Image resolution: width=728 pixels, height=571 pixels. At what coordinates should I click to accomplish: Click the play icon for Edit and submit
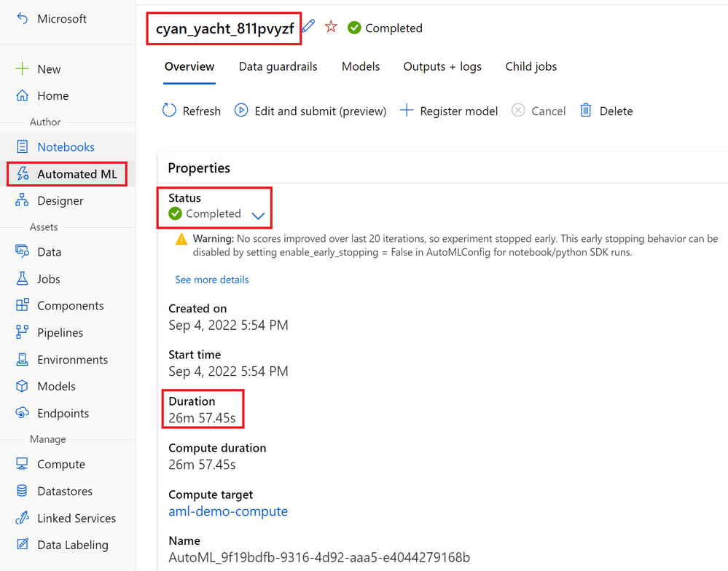click(241, 111)
